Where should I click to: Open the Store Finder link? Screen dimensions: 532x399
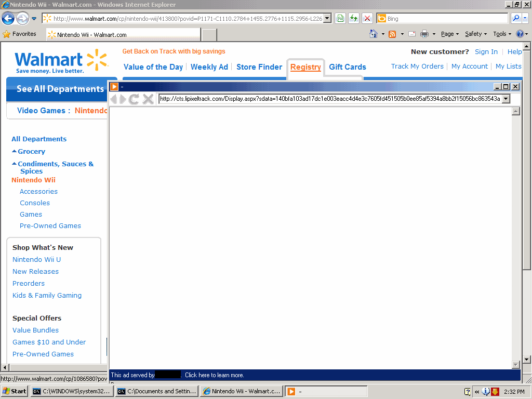[x=259, y=67]
